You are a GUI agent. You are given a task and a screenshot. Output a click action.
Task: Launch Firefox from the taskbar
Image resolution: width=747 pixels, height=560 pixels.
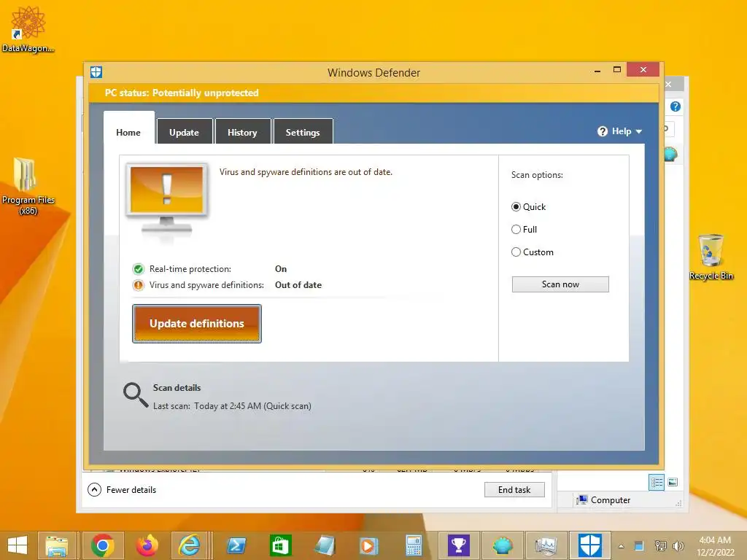147,545
